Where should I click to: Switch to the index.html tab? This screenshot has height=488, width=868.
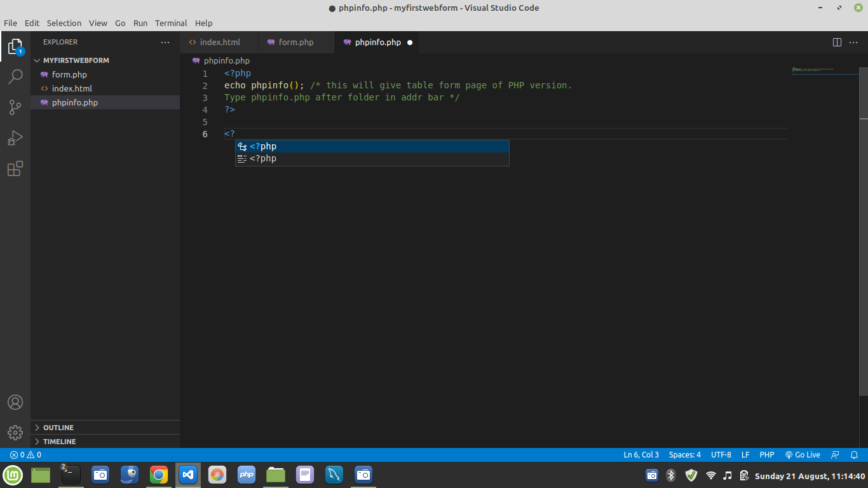(220, 43)
